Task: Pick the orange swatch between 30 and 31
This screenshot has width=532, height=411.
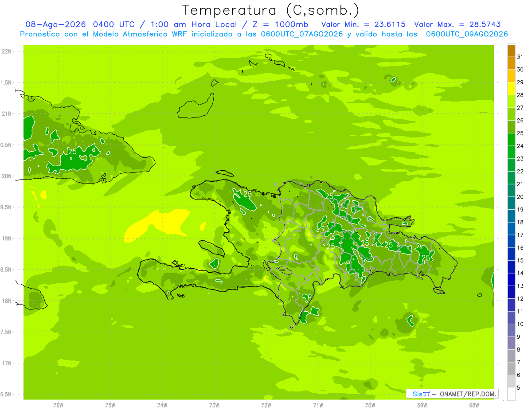Action: [x=511, y=63]
